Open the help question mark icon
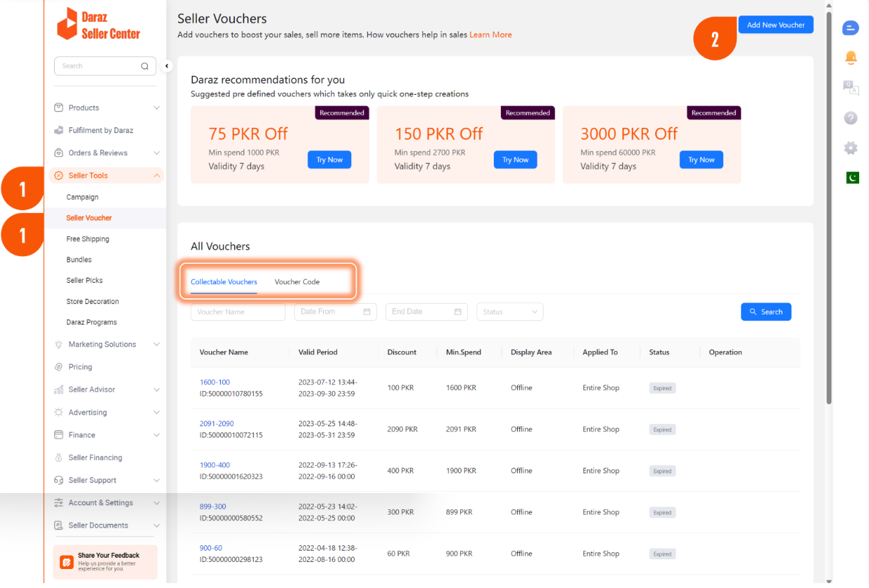This screenshot has width=869, height=588. pos(851,118)
